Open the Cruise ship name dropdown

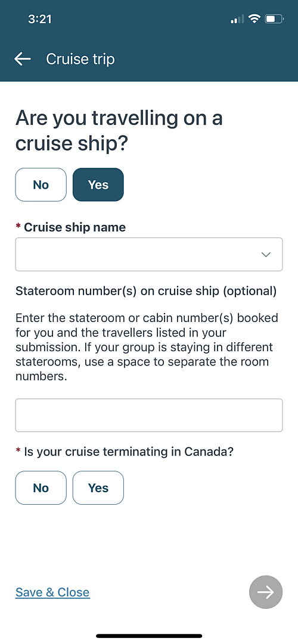[x=149, y=254]
